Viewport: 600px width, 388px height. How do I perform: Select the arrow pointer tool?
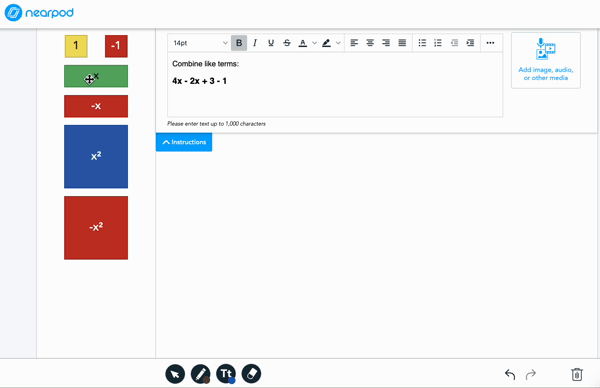175,374
